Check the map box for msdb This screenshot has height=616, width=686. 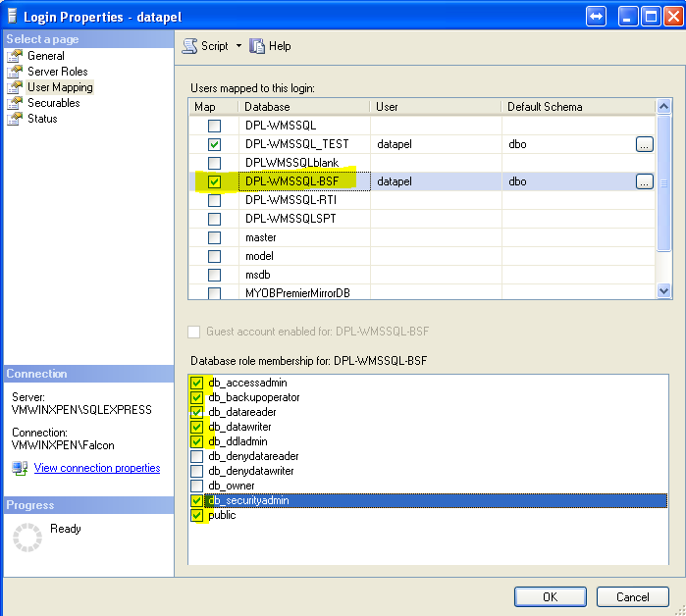[214, 275]
